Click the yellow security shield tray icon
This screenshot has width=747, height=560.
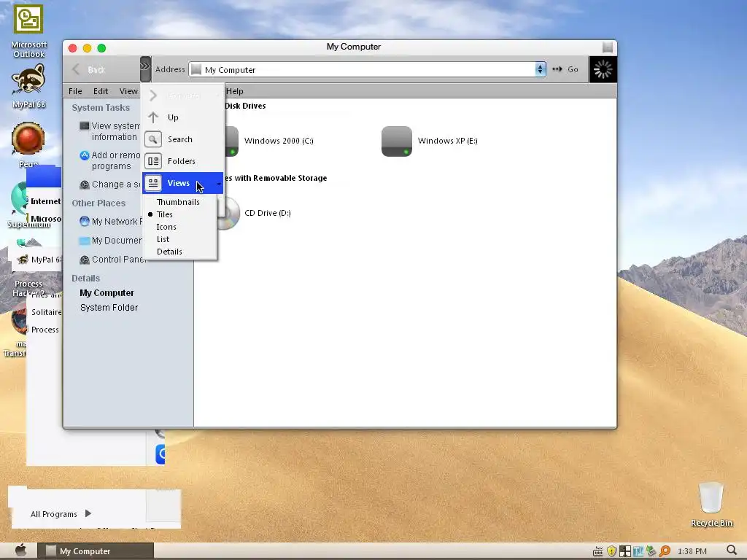pyautogui.click(x=611, y=551)
